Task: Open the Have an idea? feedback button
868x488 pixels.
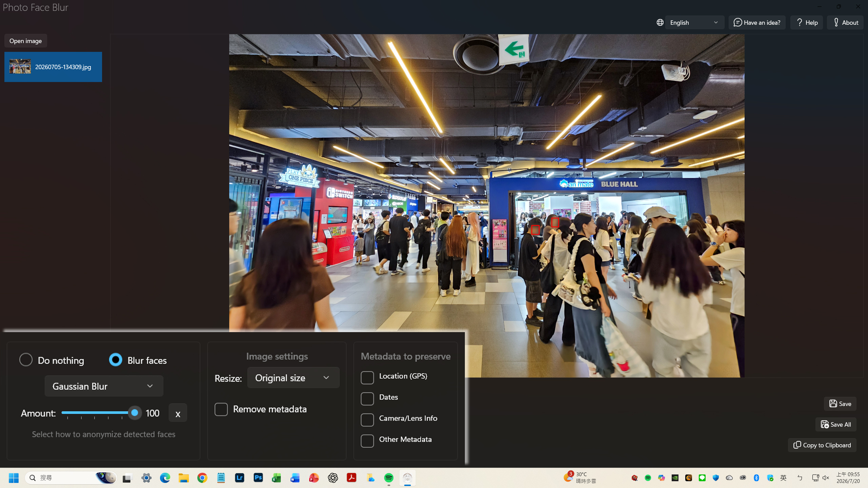Action: 757,22
